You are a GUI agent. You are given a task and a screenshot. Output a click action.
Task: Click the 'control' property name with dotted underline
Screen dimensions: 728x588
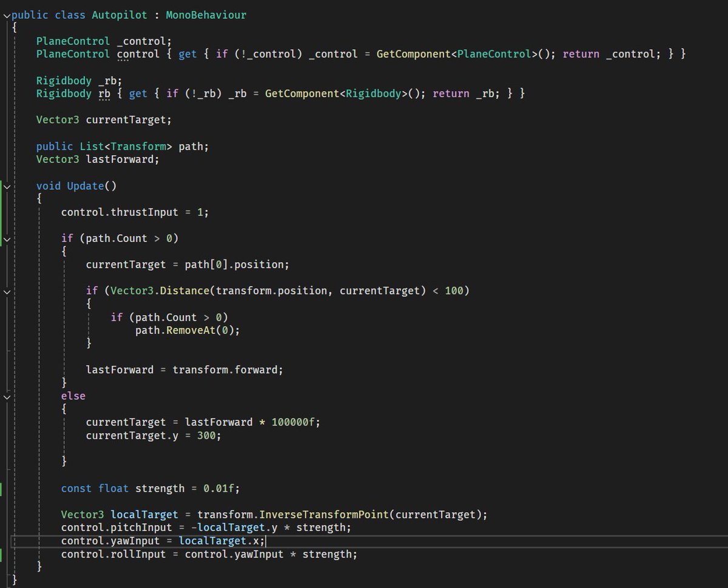[138, 54]
